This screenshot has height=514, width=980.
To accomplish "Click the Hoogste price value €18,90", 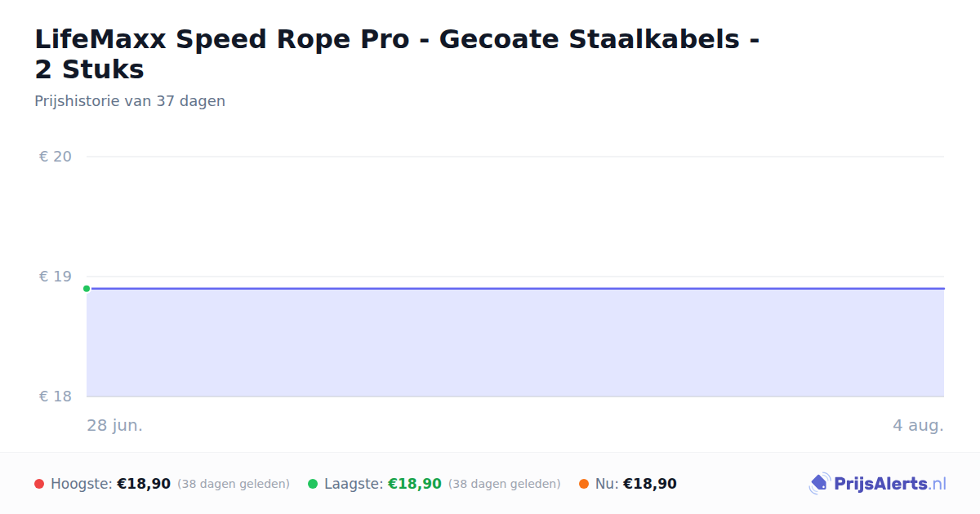I will (x=144, y=484).
